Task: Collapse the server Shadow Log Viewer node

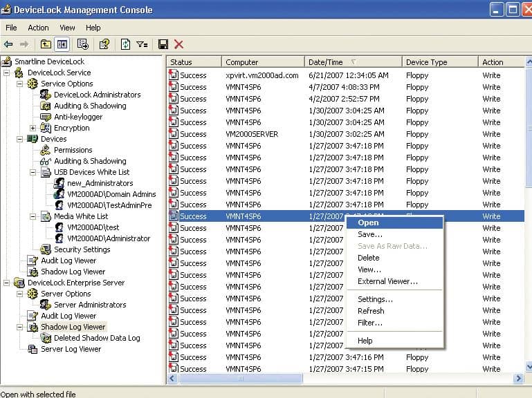Action: (x=19, y=327)
